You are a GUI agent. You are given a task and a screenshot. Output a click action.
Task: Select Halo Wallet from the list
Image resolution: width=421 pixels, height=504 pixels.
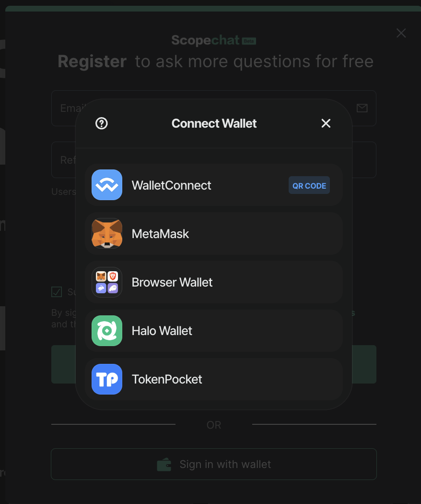213,330
